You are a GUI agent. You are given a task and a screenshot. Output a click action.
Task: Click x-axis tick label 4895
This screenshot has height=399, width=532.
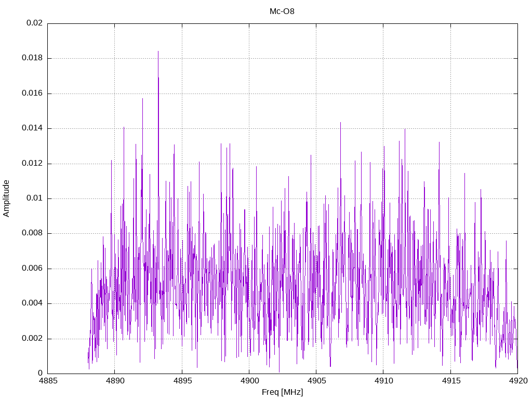[x=182, y=381]
